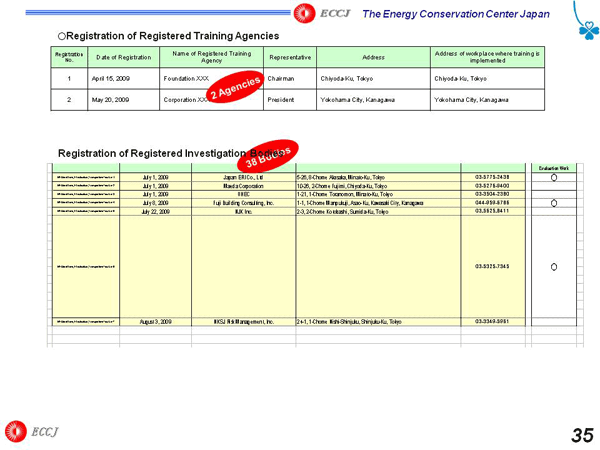Click the 'Japan ERI Co., Ltd' body name
600x450 pixels.
point(243,178)
